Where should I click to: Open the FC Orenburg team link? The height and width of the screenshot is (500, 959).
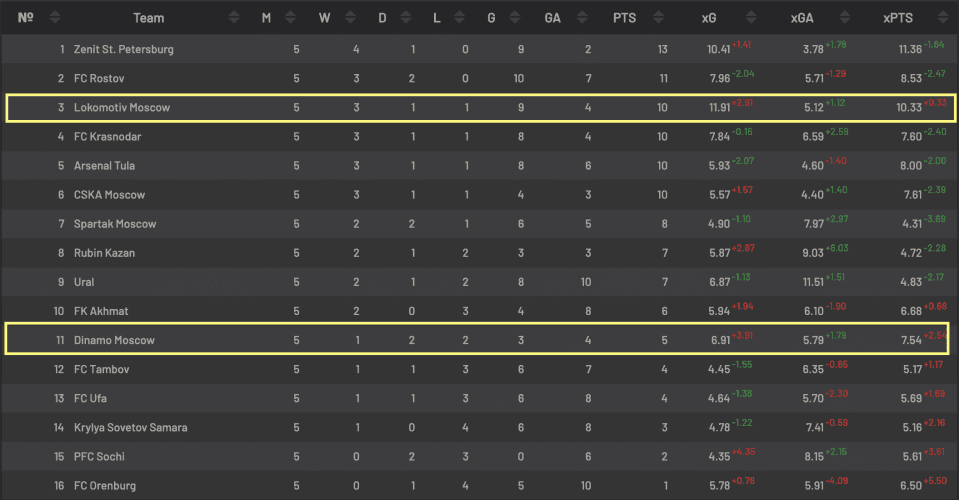[x=108, y=486]
